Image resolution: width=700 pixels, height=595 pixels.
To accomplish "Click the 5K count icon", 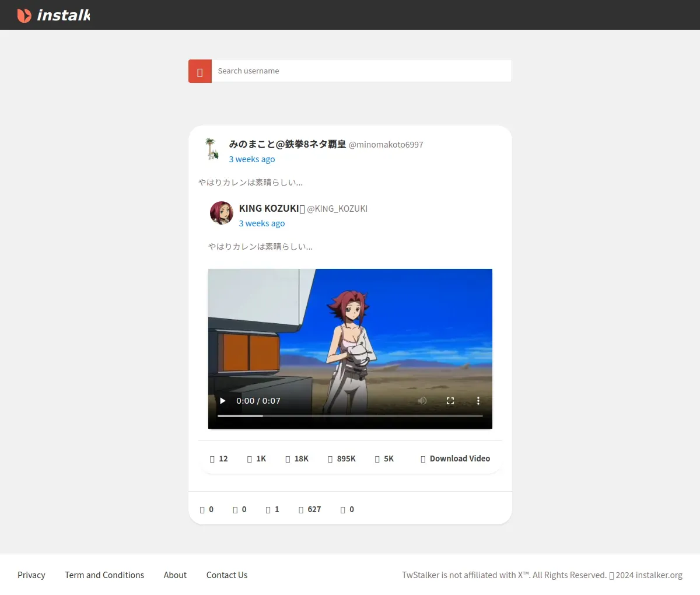I will 377,459.
